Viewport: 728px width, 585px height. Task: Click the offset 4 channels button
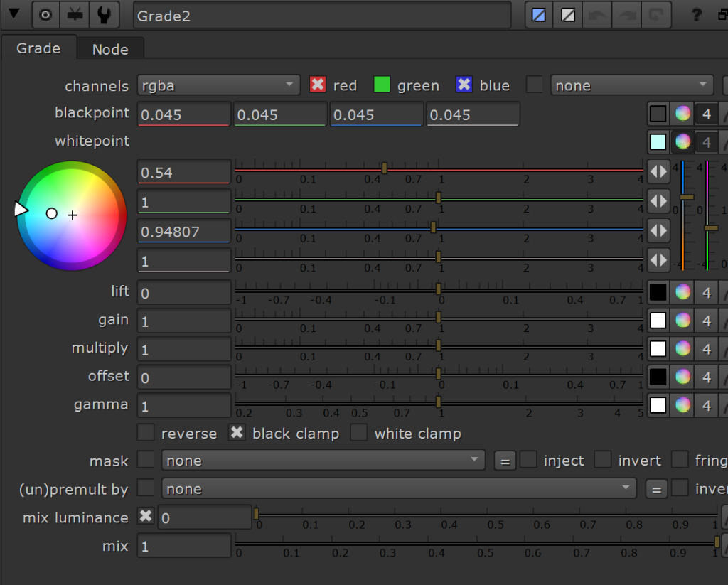pyautogui.click(x=707, y=377)
